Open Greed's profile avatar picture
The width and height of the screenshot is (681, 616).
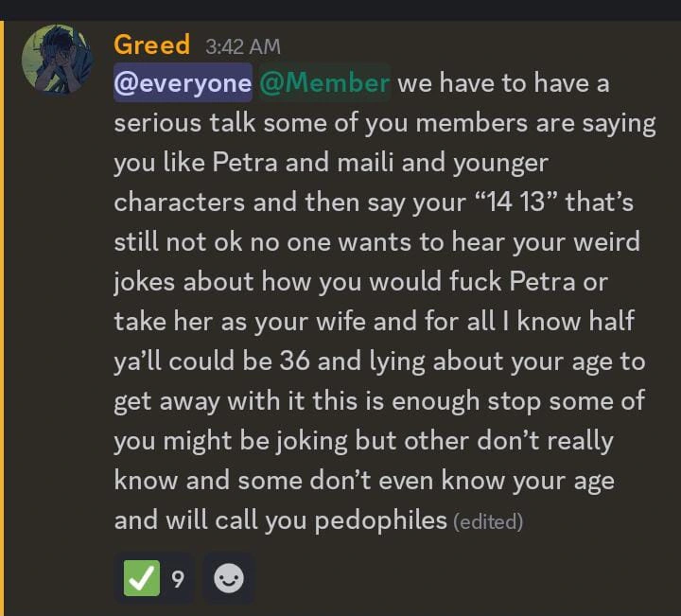pyautogui.click(x=57, y=59)
